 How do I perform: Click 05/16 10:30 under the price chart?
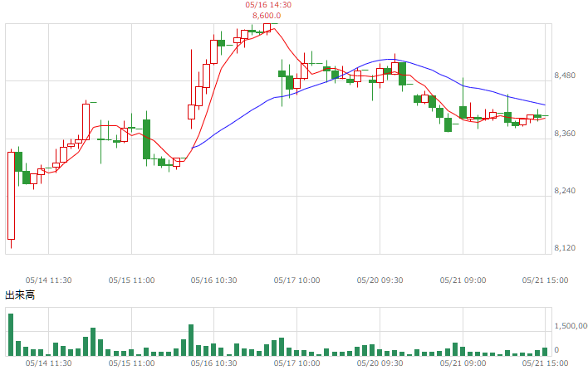click(x=213, y=280)
